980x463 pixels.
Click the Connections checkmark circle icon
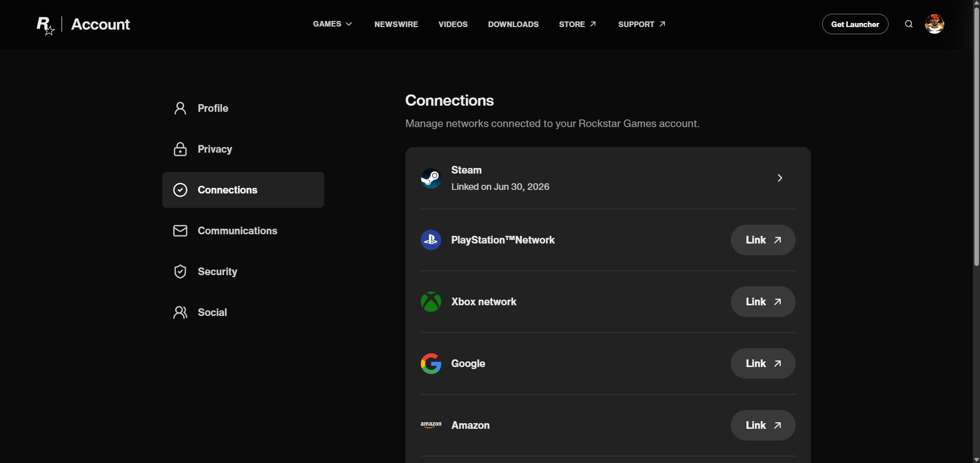tap(180, 190)
